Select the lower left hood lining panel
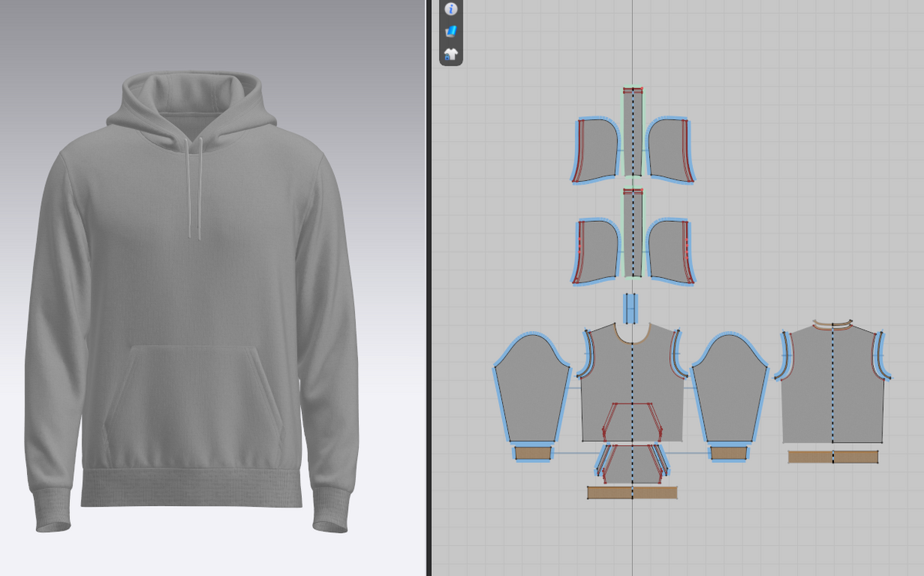This screenshot has width=924, height=576. click(x=596, y=250)
